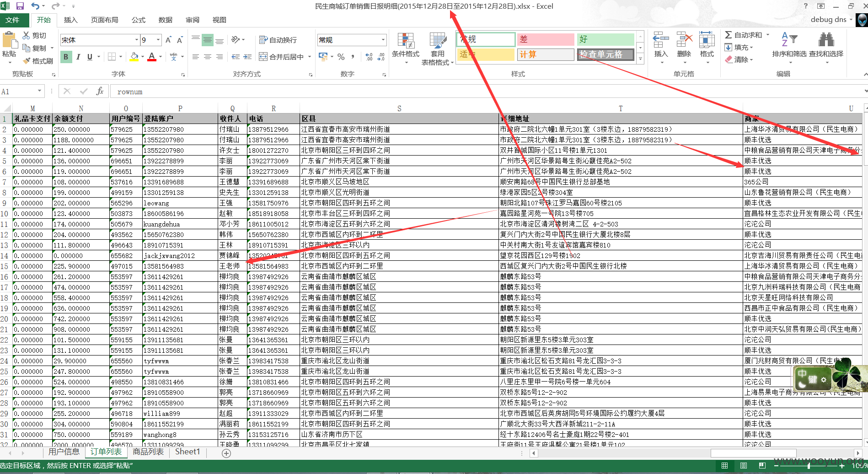Image resolution: width=868 pixels, height=474 pixels.
Task: Click the Name Box showing A1
Action: click(x=18, y=92)
